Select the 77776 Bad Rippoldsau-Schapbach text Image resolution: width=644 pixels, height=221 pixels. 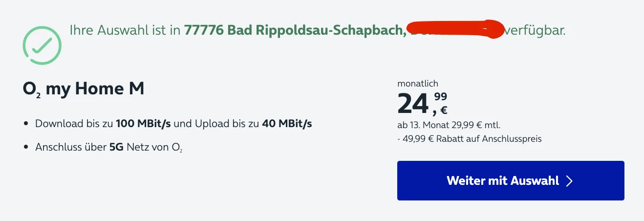pyautogui.click(x=295, y=31)
